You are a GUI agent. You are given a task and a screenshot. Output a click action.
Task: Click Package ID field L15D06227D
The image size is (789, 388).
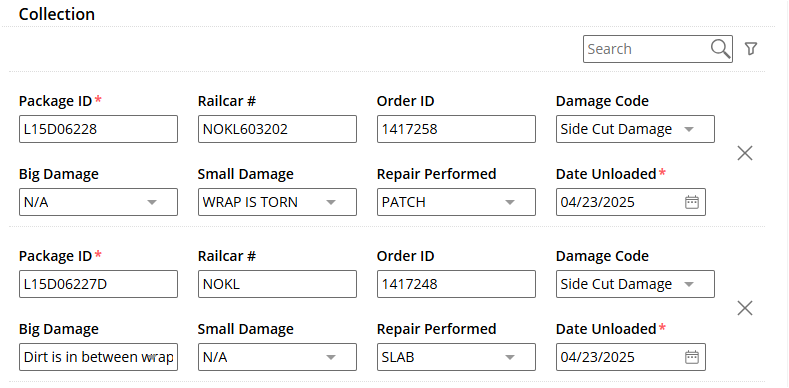[98, 284]
